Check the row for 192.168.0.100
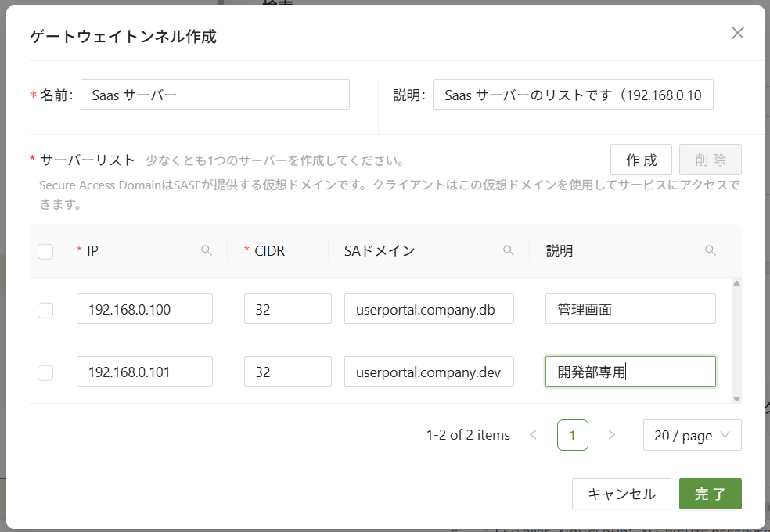The height and width of the screenshot is (532, 770). click(45, 310)
